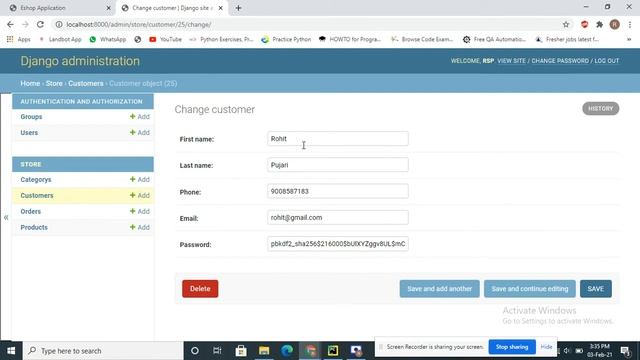Add a new Group
The height and width of the screenshot is (360, 640).
click(x=140, y=117)
